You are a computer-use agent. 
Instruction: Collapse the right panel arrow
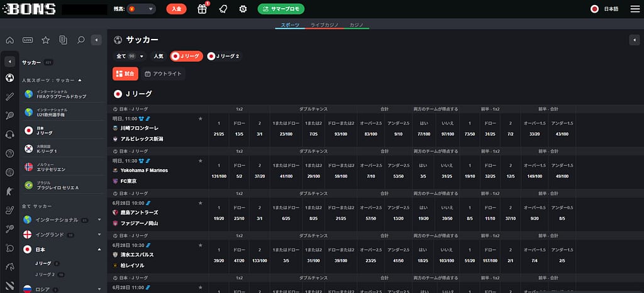click(635, 40)
